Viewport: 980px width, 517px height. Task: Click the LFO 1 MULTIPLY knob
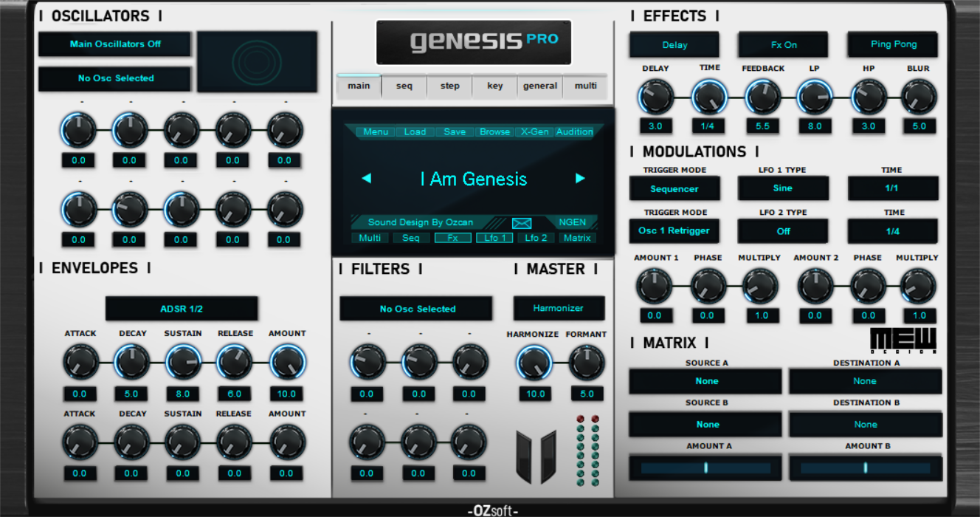point(760,286)
